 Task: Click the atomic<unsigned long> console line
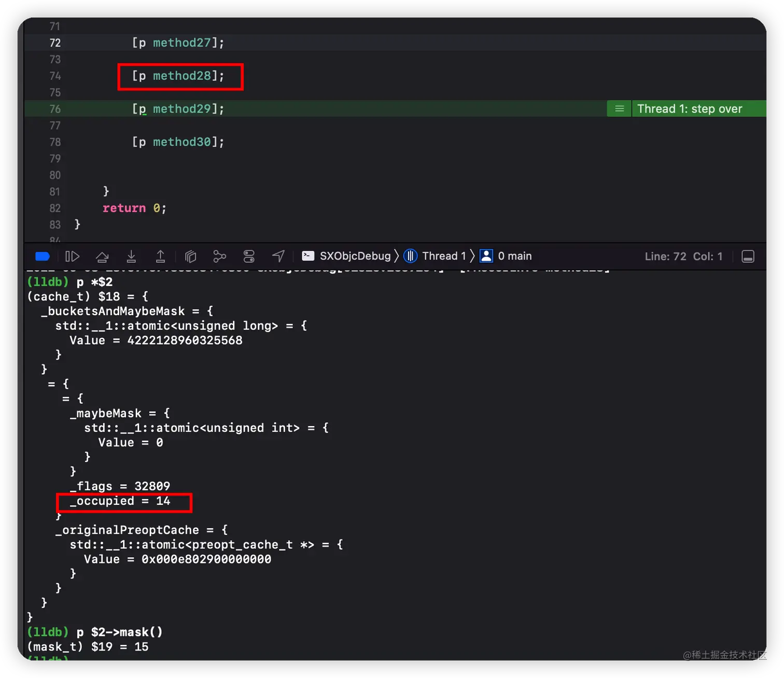click(181, 326)
